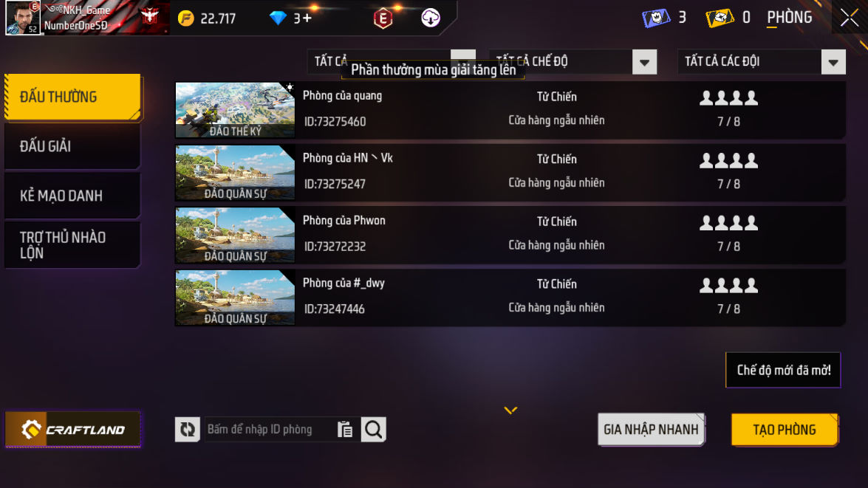Select the Phòng của quang room thumbnail
This screenshot has height=488, width=868.
[x=235, y=110]
